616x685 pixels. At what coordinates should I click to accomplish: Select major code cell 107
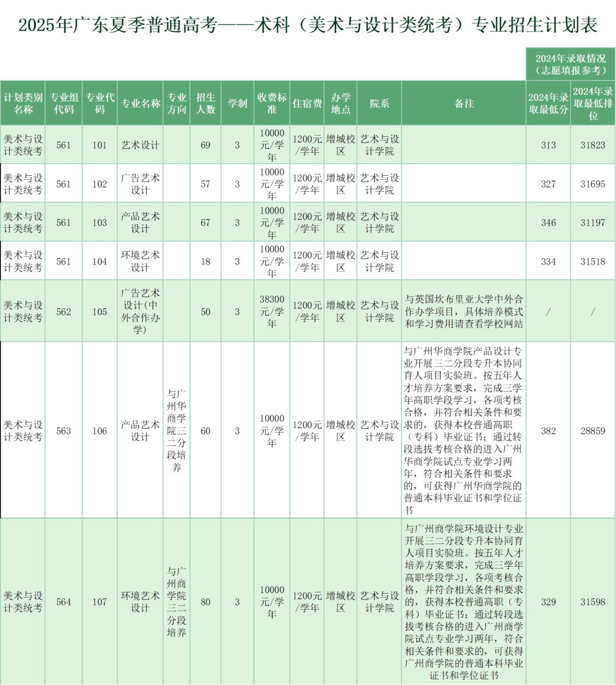[100, 602]
